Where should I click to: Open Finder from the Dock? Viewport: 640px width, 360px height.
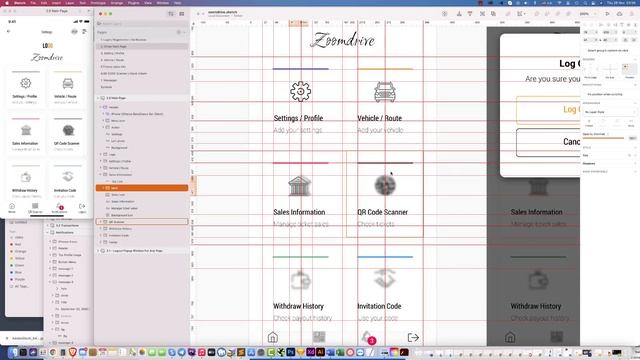[13, 352]
